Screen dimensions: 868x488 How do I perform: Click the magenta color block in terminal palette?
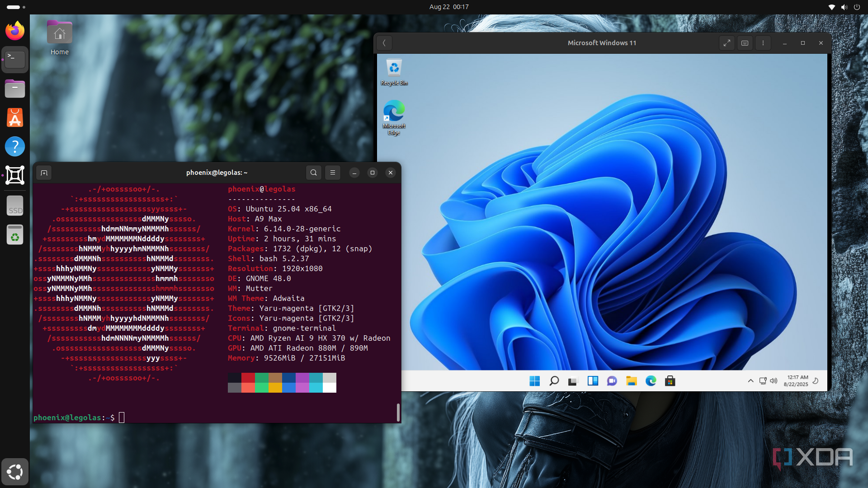coord(302,378)
